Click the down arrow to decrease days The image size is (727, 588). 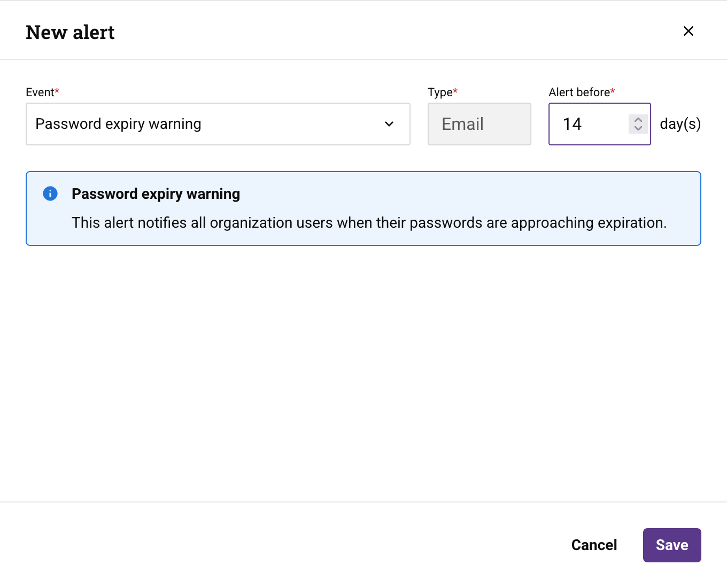coord(638,129)
